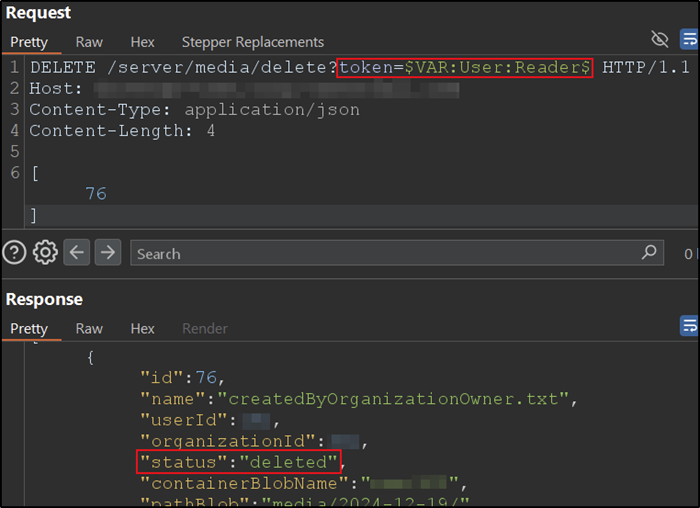Open search help question mark icon
700x508 pixels.
(14, 253)
